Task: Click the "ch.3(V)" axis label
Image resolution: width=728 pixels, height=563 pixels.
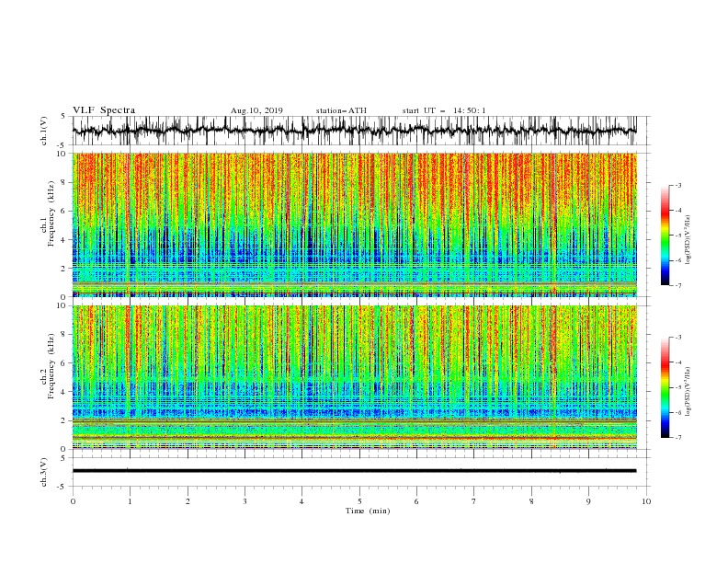Action: (x=44, y=472)
